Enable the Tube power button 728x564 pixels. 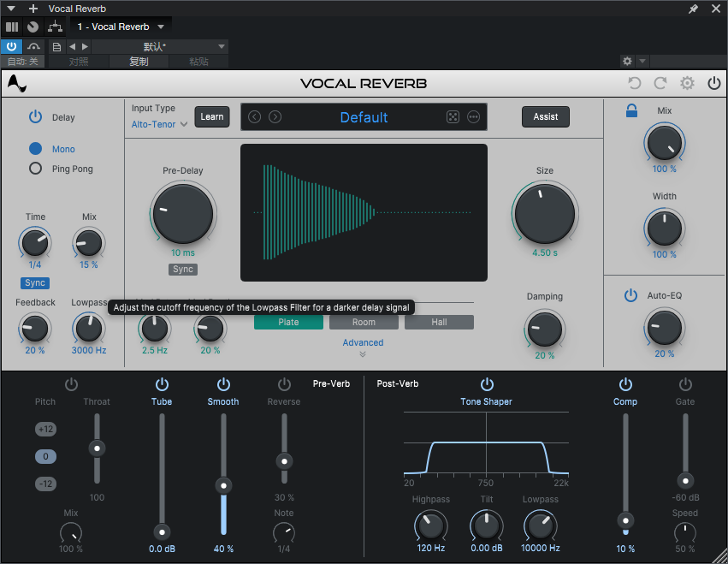click(162, 384)
